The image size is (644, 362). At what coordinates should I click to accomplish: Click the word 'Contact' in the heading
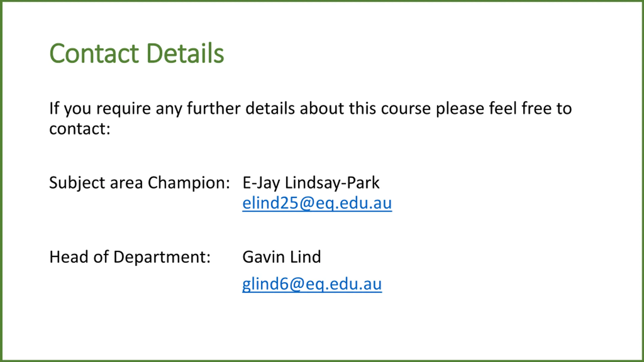pos(94,53)
